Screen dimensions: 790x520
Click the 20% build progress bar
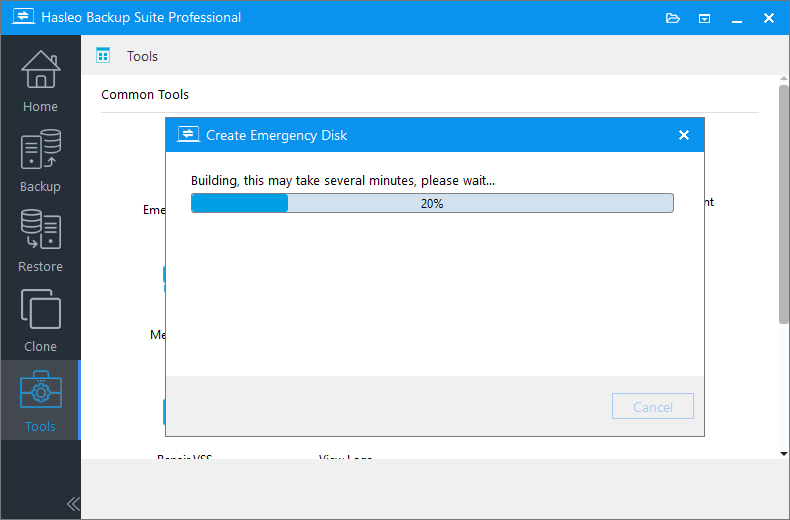click(432, 203)
